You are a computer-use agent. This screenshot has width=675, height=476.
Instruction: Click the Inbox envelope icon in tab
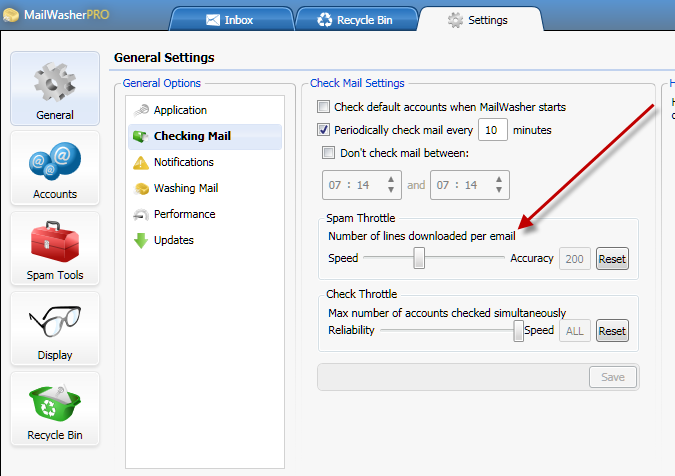[213, 20]
